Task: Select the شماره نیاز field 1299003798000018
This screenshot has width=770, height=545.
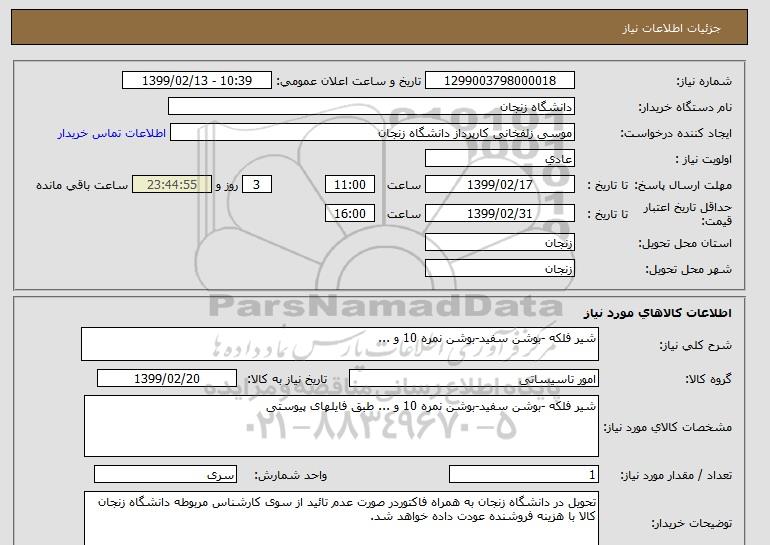Action: [499, 81]
